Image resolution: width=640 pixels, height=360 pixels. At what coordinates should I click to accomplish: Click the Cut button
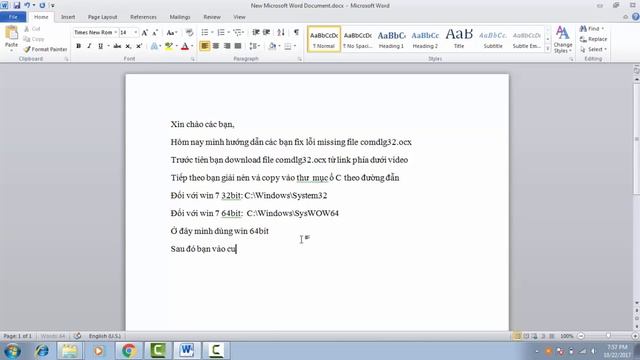pos(32,29)
